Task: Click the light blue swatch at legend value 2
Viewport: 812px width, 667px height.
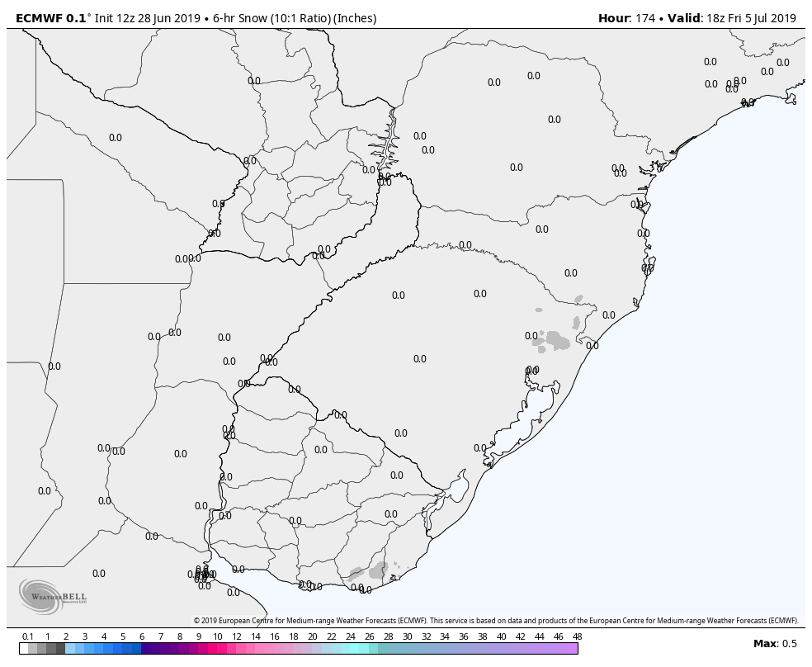Action: point(70,649)
